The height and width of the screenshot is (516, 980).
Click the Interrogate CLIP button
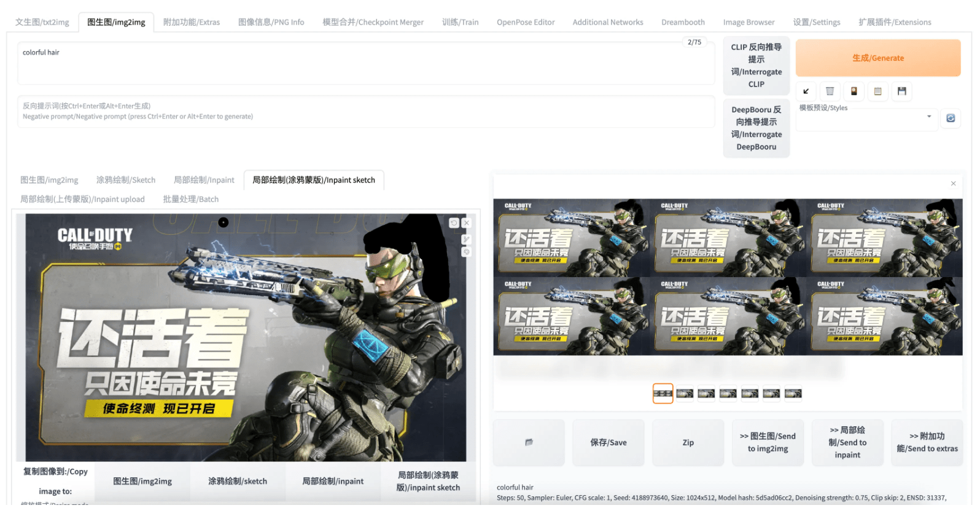click(756, 66)
